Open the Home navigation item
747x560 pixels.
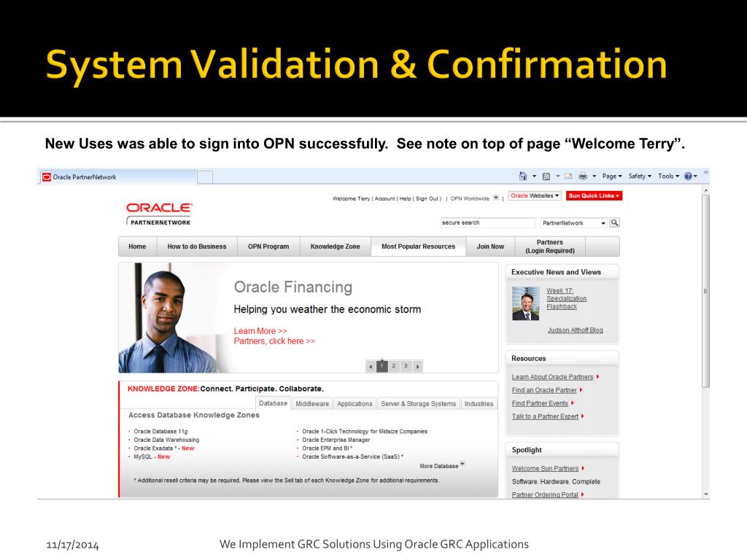click(x=137, y=246)
